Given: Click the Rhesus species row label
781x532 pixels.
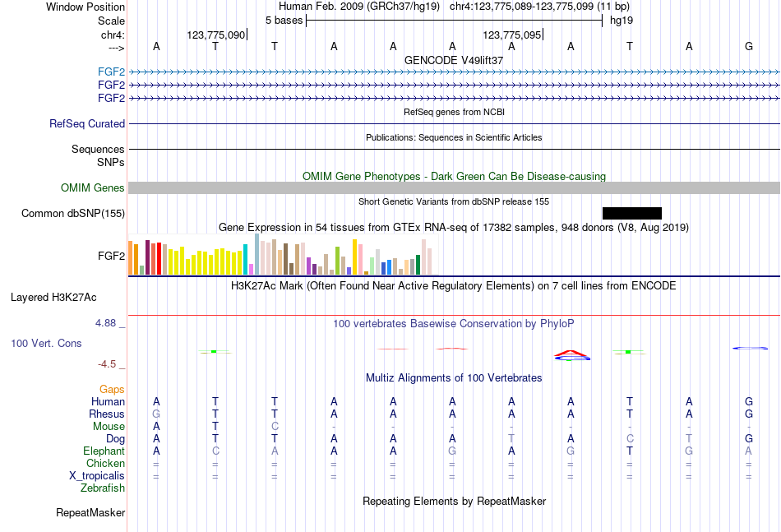Looking at the screenshot, I should (107, 414).
